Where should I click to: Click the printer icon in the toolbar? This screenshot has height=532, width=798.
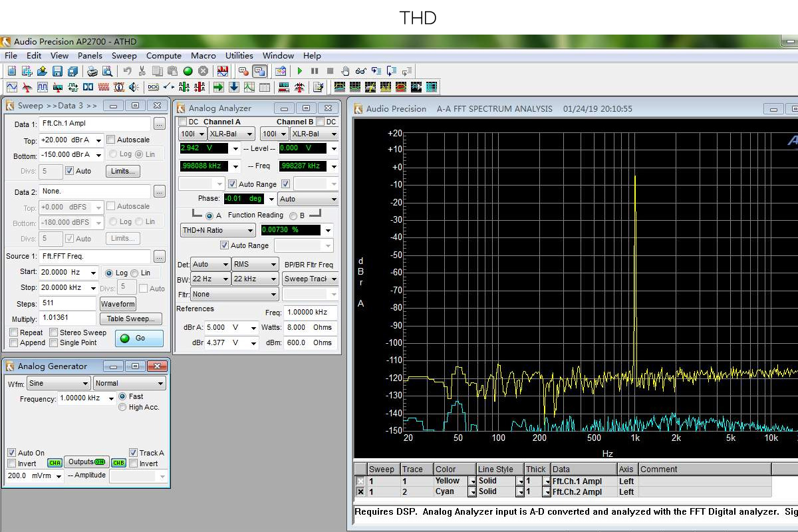pyautogui.click(x=92, y=71)
